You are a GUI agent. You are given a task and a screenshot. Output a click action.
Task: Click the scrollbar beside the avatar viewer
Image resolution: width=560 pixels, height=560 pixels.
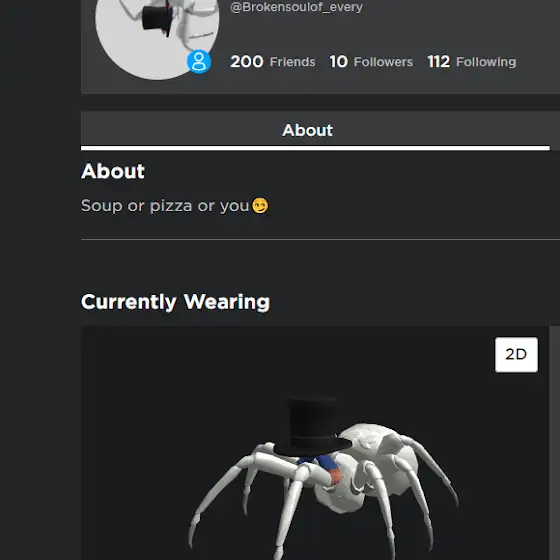pos(555,443)
